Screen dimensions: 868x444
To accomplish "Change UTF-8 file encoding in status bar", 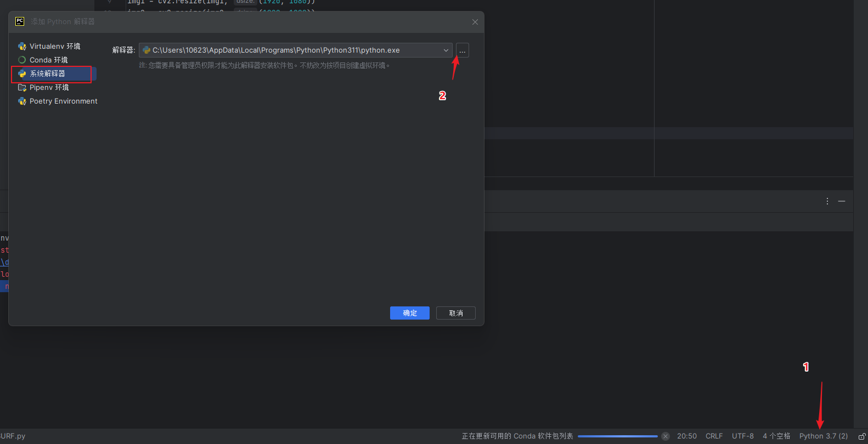I will tap(743, 436).
